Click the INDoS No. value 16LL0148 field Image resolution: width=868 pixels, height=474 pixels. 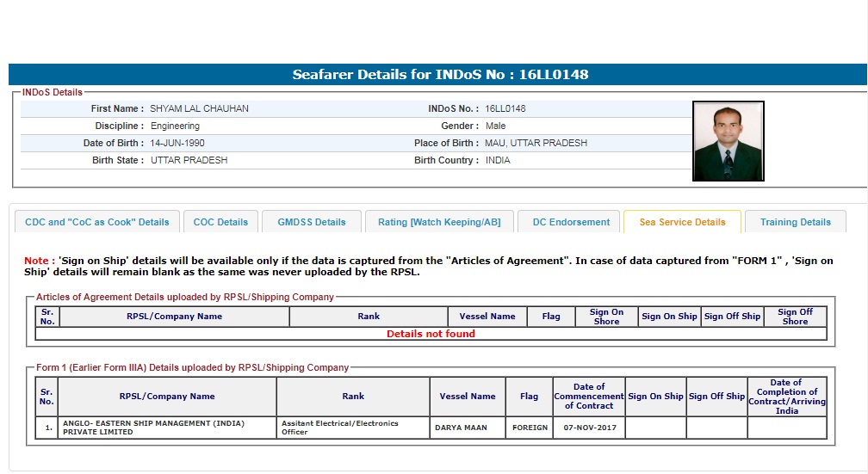pos(505,109)
